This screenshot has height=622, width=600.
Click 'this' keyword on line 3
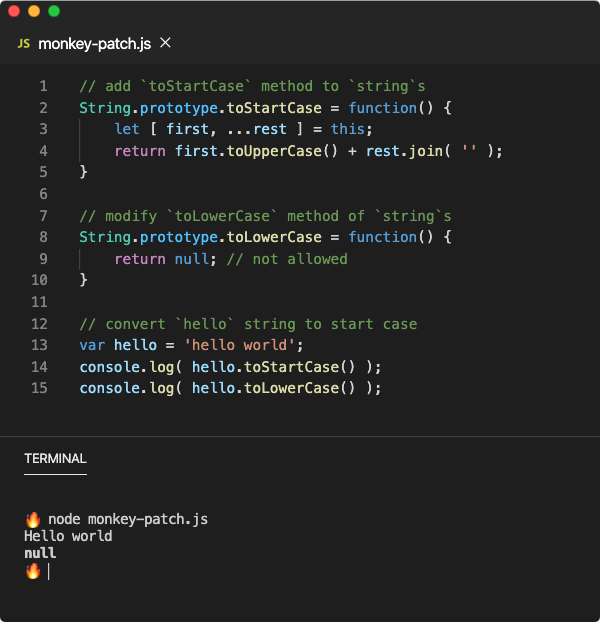coord(348,129)
